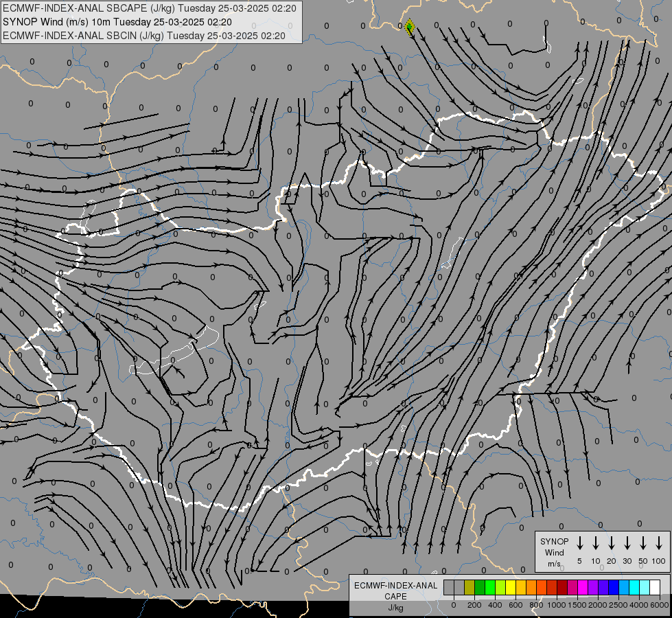Click the '2500' tick on CAPE scale
The image size is (672, 618).
(x=618, y=605)
